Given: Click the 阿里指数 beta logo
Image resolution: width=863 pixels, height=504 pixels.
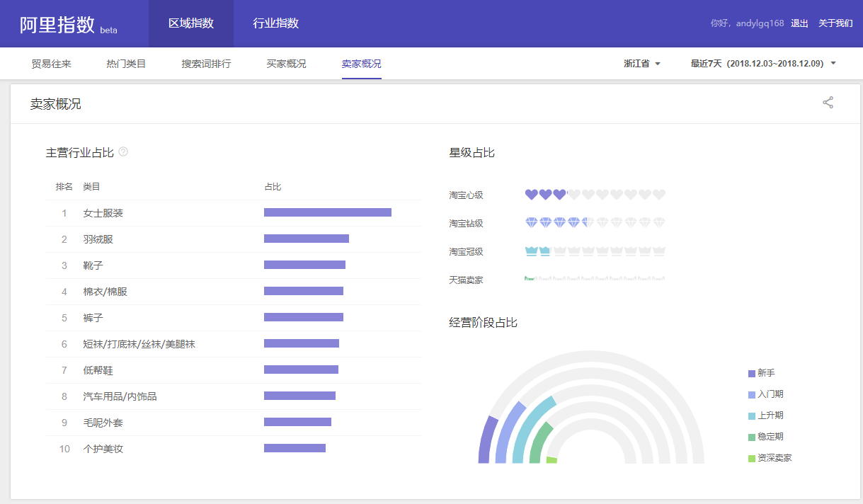Looking at the screenshot, I should tap(68, 25).
